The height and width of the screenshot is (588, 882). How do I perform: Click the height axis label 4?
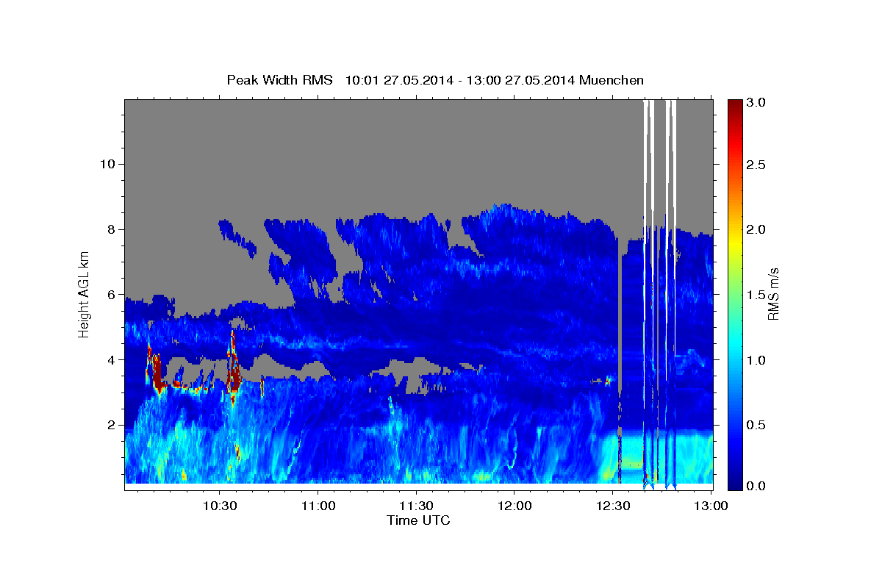click(111, 360)
